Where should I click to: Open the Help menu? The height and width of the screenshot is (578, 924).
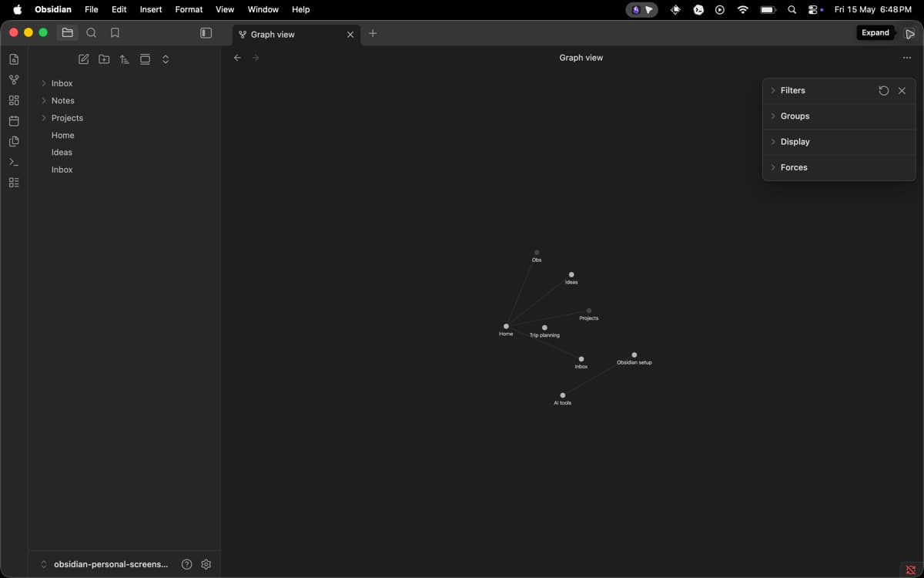pyautogui.click(x=301, y=9)
